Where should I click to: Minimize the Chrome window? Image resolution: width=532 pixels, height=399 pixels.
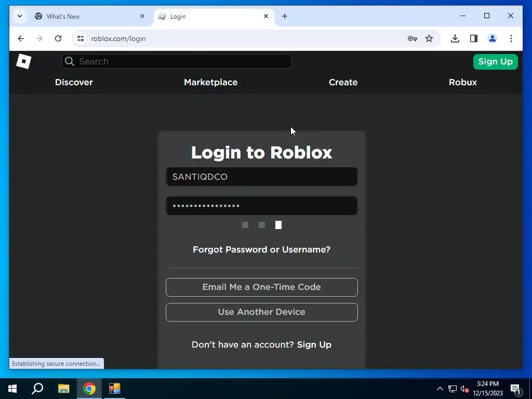[x=463, y=16]
